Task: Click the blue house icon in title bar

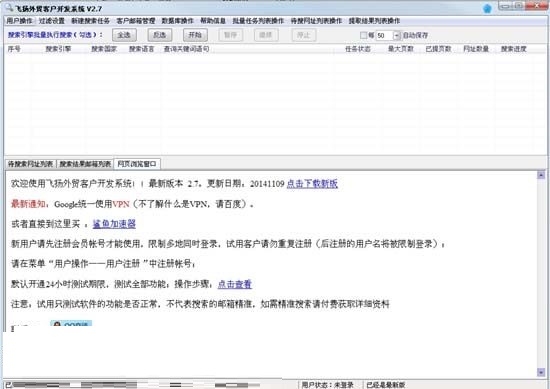Action: point(487,8)
